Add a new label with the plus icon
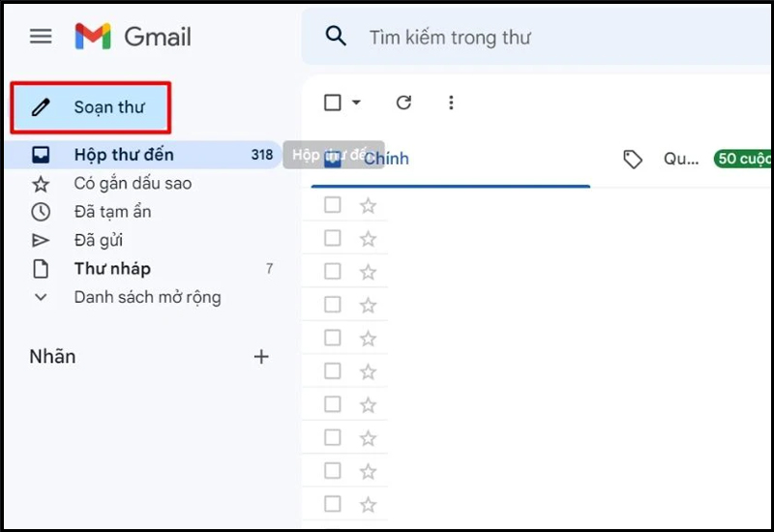This screenshot has width=774, height=532. [x=261, y=356]
